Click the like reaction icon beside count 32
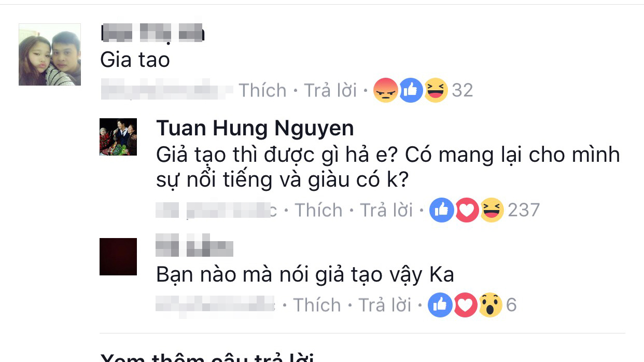 click(x=411, y=90)
